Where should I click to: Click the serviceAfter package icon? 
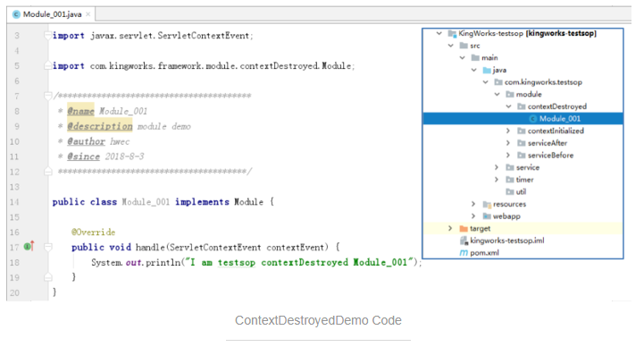522,143
